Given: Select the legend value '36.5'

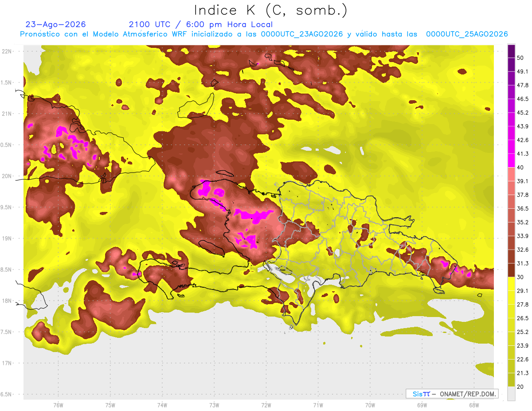Looking at the screenshot, I should [x=523, y=208].
